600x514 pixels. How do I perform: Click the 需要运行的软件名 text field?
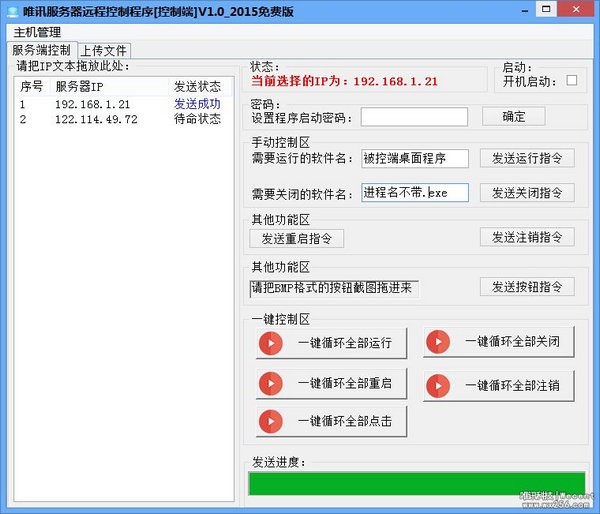point(415,158)
